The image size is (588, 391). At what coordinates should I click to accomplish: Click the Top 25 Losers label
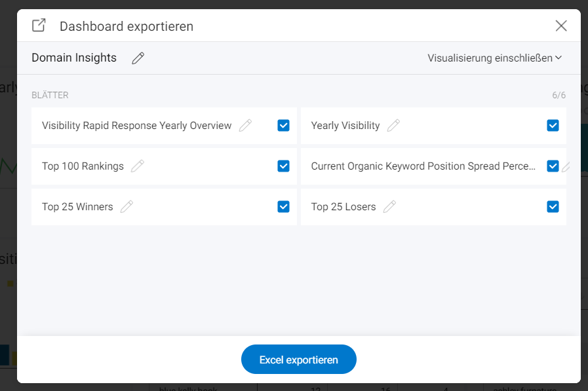tap(343, 207)
